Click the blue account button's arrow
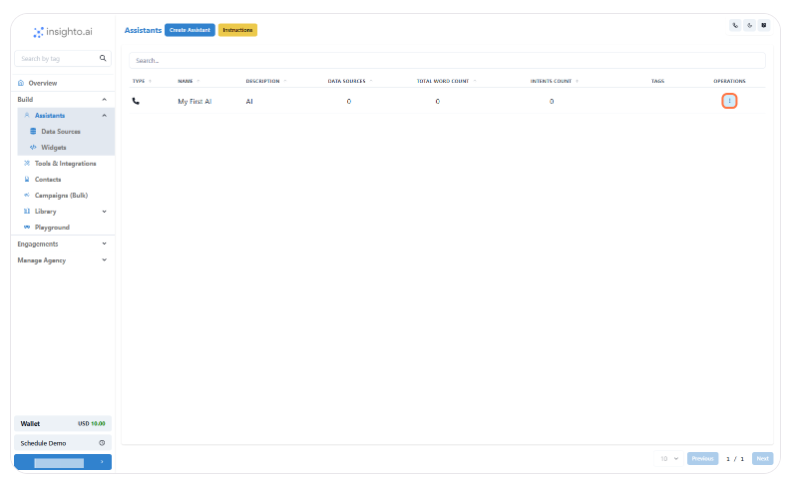 102,462
